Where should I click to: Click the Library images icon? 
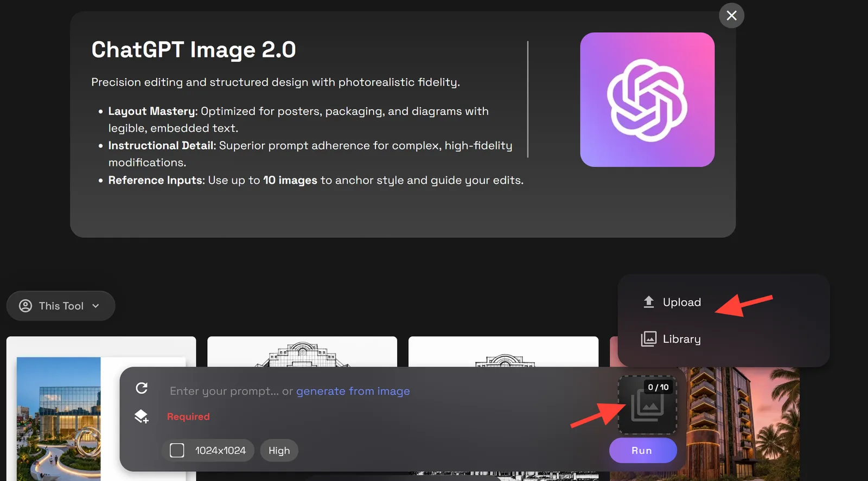tap(648, 339)
